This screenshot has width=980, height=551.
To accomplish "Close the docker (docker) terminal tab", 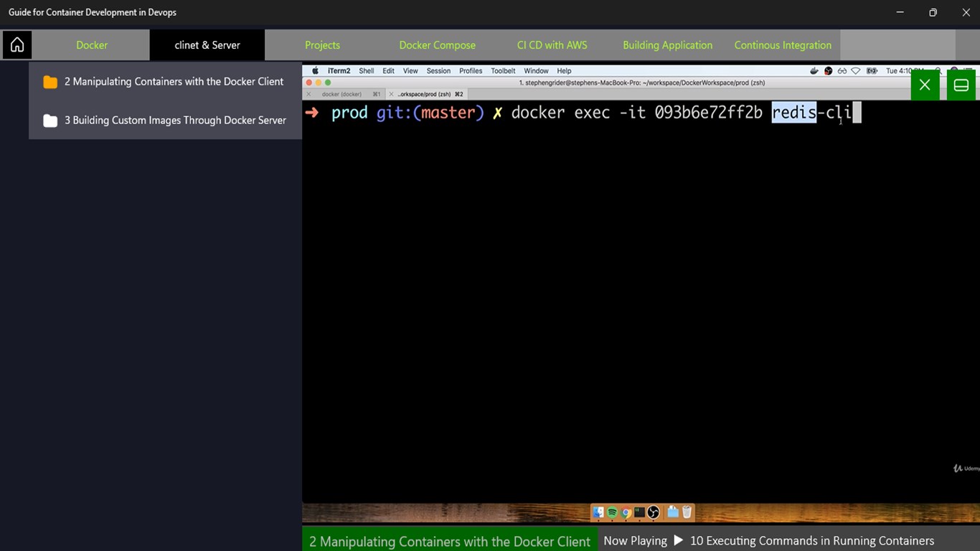I will pyautogui.click(x=308, y=94).
